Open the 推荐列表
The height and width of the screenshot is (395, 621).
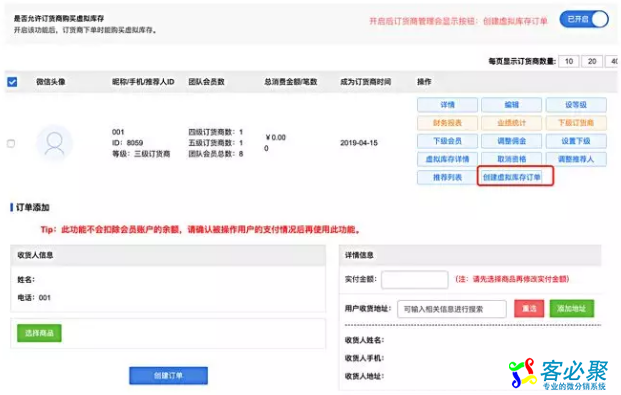(447, 177)
